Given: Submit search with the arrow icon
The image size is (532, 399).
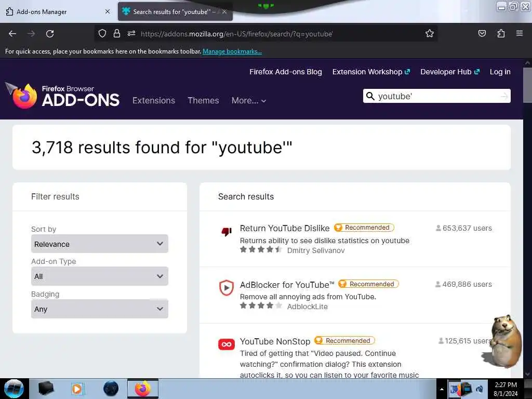Looking at the screenshot, I should tap(504, 96).
